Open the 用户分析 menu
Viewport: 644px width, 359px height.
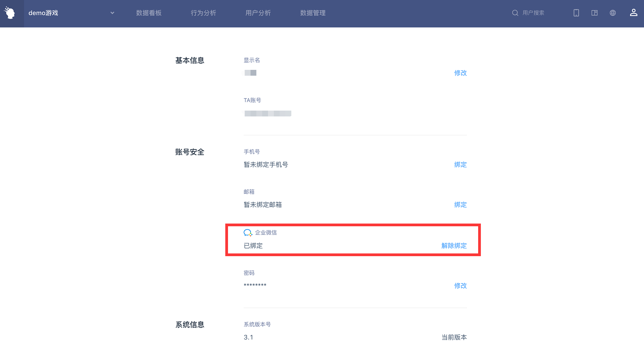click(x=258, y=13)
